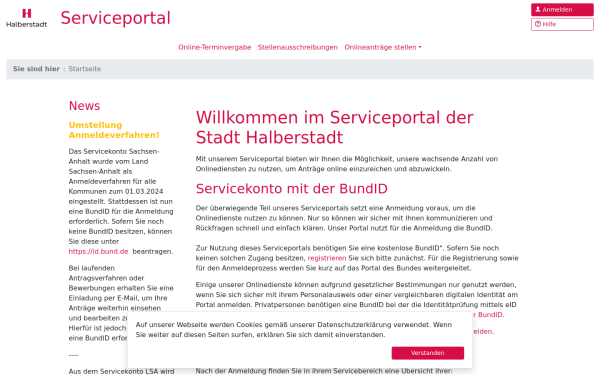Click the Serviceportal title
Screen dimensions: 600x375
point(116,18)
